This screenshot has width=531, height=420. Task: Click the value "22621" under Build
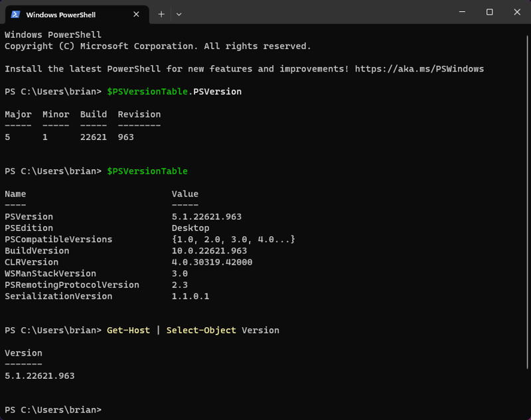(94, 137)
